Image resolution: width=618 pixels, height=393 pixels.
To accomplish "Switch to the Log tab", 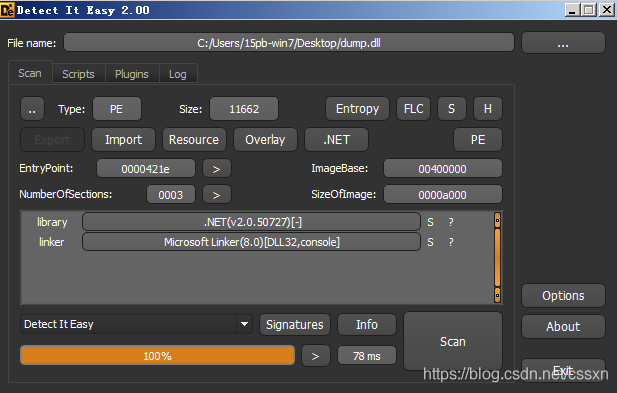I will [x=178, y=74].
